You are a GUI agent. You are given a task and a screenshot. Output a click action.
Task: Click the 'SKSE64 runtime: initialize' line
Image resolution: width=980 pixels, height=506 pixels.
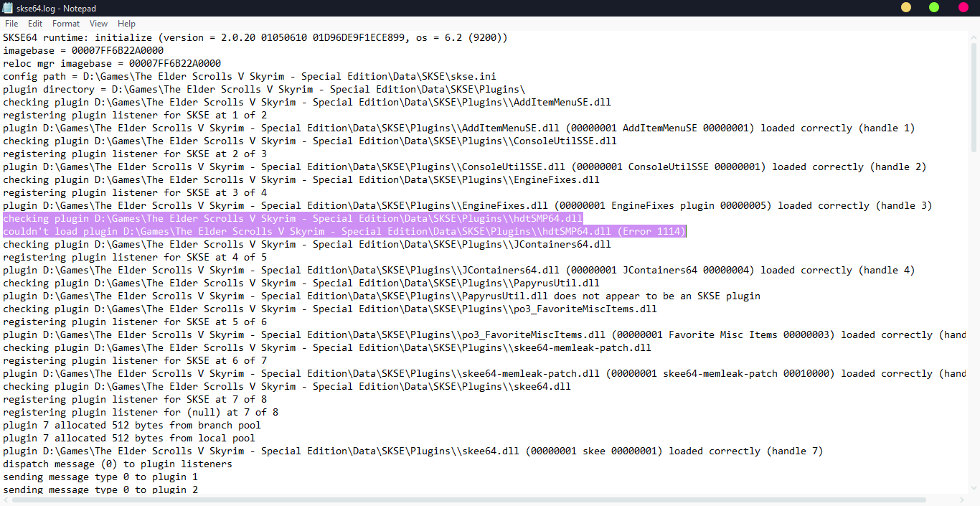point(255,37)
